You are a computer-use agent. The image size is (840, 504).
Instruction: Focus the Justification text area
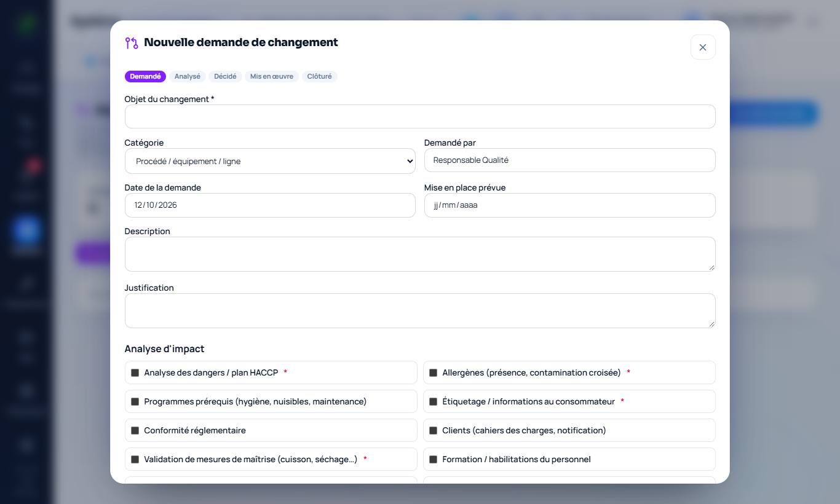pyautogui.click(x=420, y=310)
